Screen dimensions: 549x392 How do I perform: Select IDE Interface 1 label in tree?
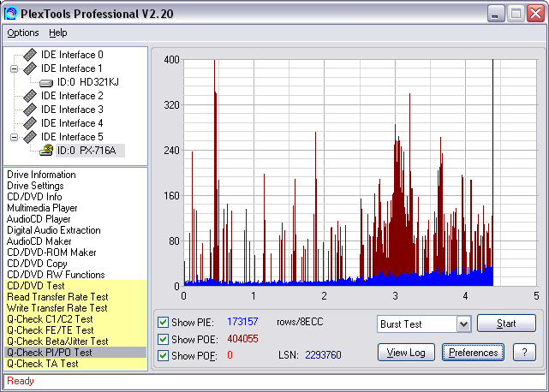(x=72, y=68)
